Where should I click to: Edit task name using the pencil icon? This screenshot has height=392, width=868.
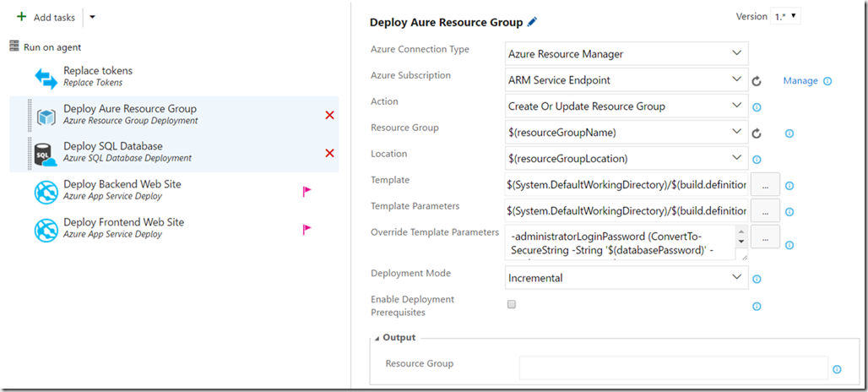click(x=532, y=22)
